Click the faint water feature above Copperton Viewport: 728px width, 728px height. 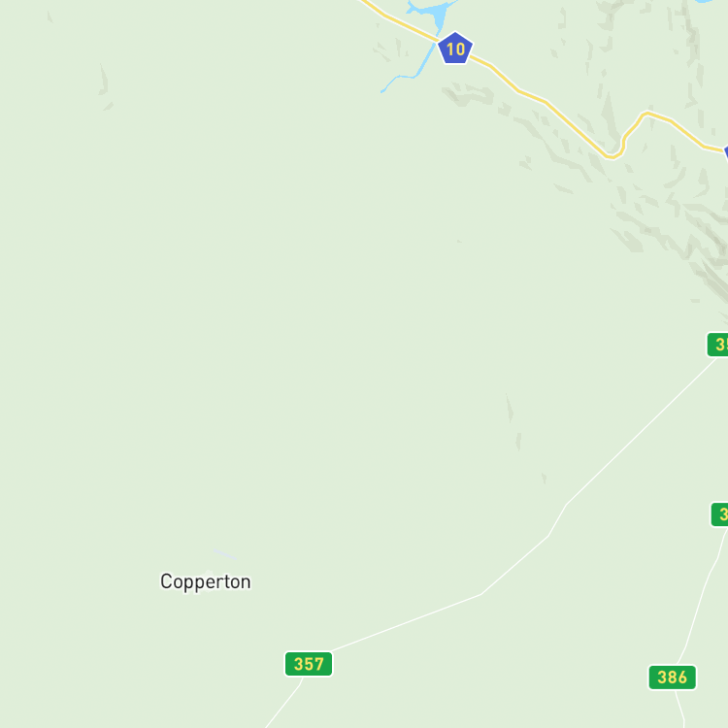click(x=225, y=554)
